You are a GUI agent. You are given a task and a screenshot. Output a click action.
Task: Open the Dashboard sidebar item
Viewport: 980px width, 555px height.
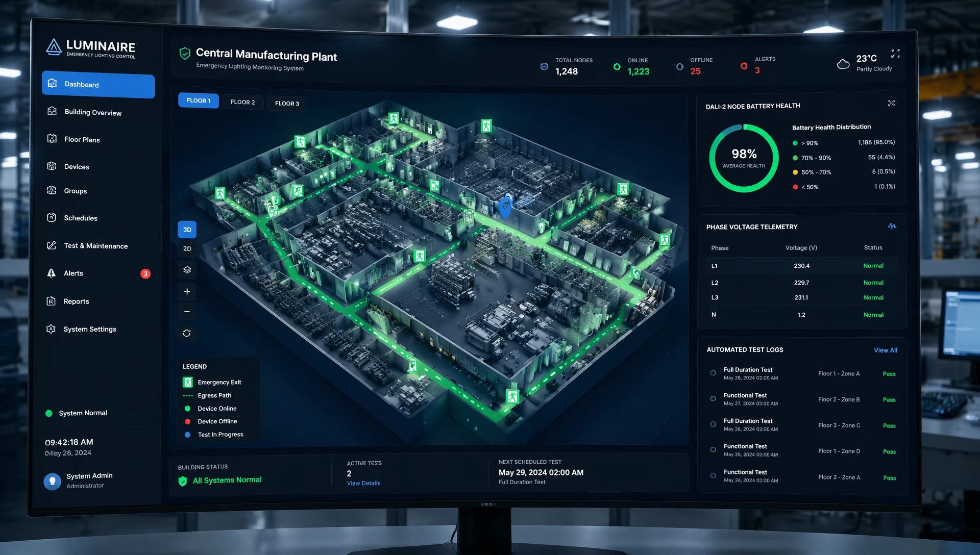click(98, 85)
